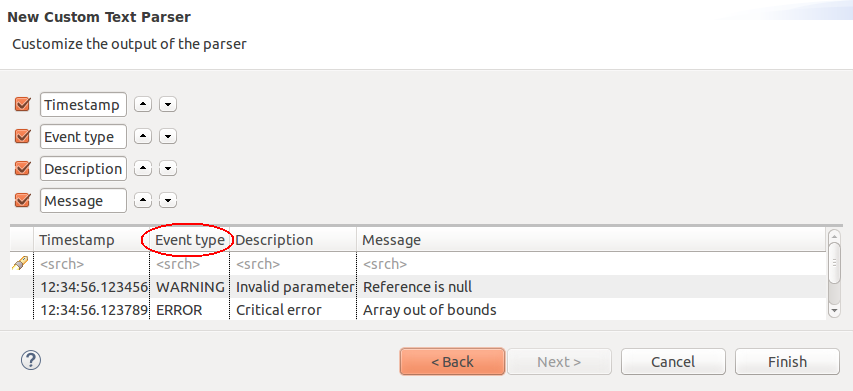Uncheck the Event type checkbox
Image resolution: width=853 pixels, height=391 pixels.
click(22, 136)
